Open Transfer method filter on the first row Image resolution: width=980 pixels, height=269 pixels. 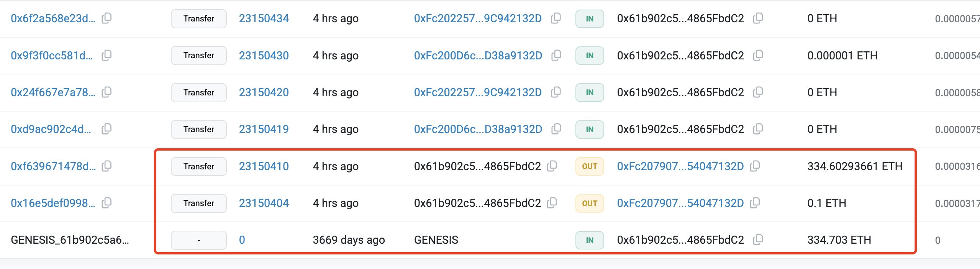[198, 18]
